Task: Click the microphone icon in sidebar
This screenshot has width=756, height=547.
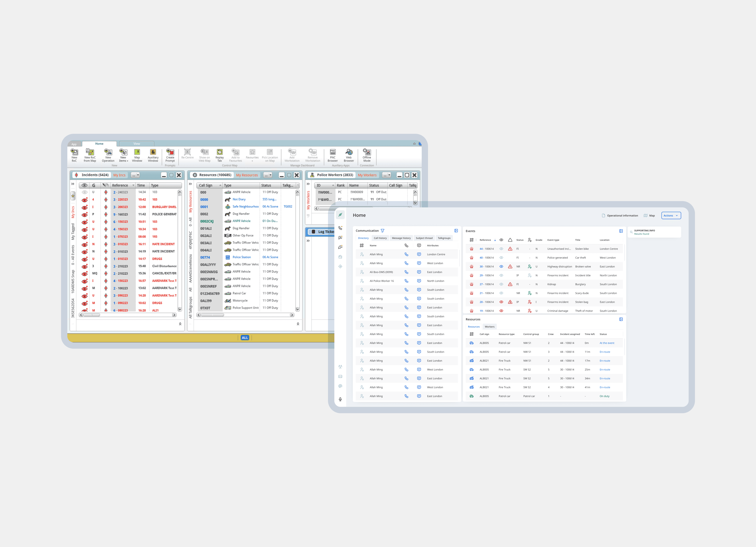Action: pyautogui.click(x=340, y=399)
